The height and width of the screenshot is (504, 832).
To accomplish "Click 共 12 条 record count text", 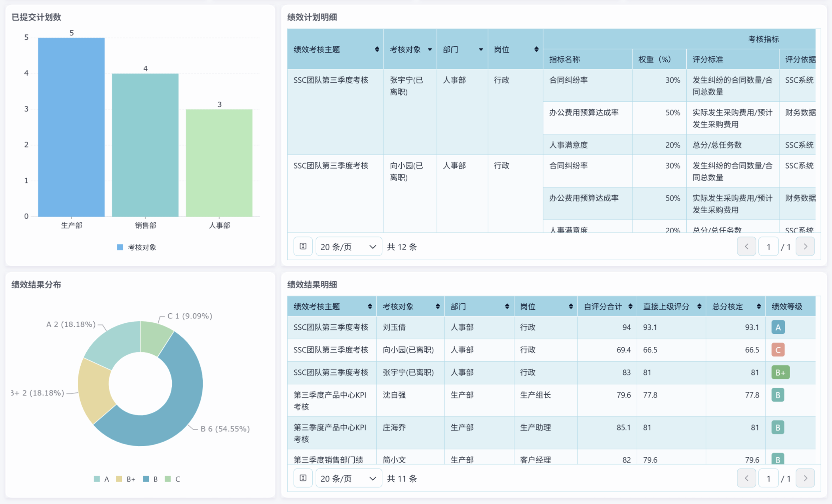I will [402, 247].
